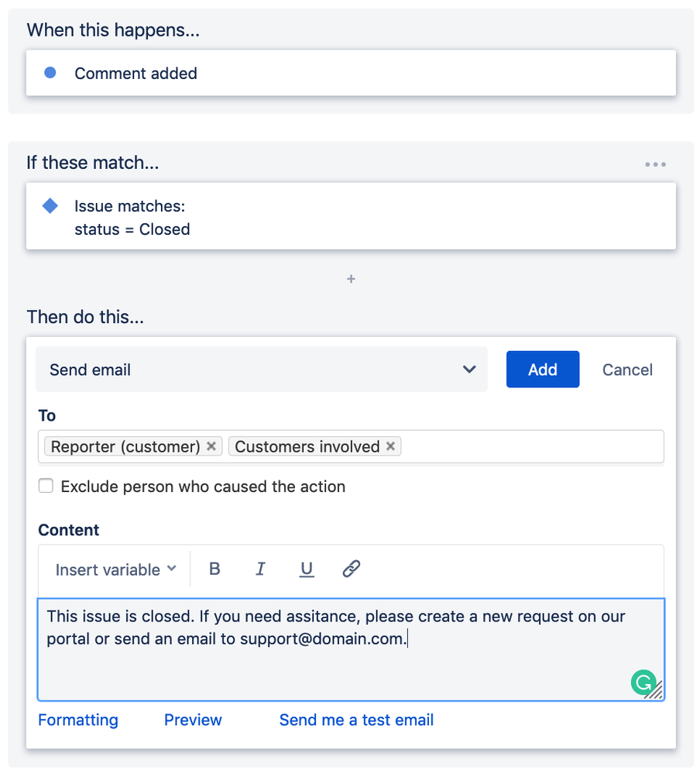Insert a hyperlink using the link icon
700x774 pixels.
[352, 569]
